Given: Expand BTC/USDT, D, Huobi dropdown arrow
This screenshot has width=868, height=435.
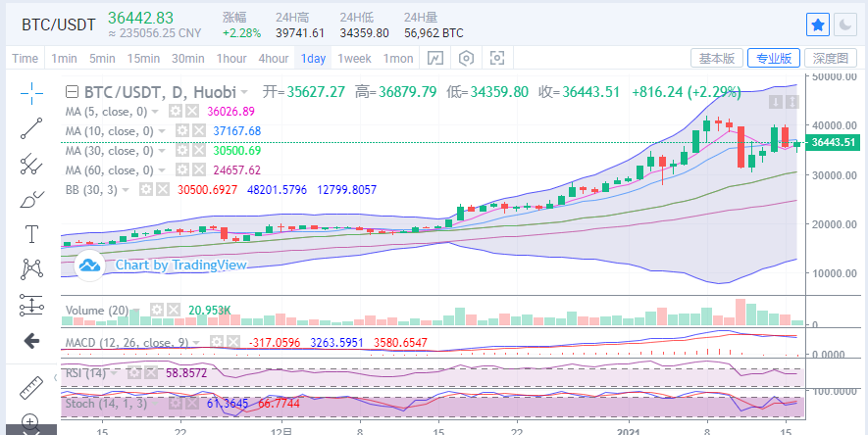Looking at the screenshot, I should (x=244, y=92).
